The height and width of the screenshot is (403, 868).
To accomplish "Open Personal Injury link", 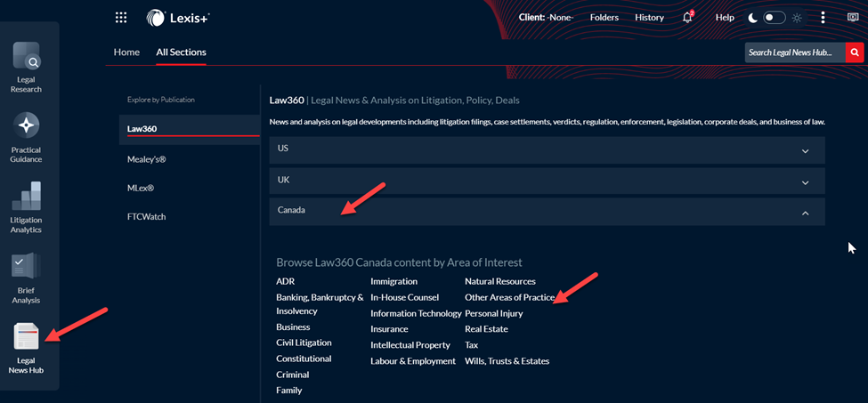I will point(494,313).
